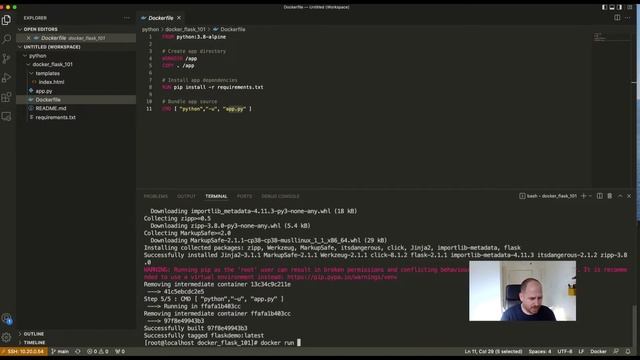The height and width of the screenshot is (360, 640).
Task: Kill the terminal with the trash icon
Action: click(x=610, y=196)
